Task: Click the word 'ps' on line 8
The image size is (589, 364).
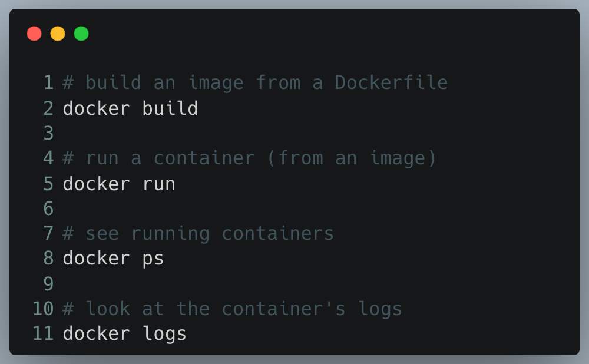Action: pos(153,259)
